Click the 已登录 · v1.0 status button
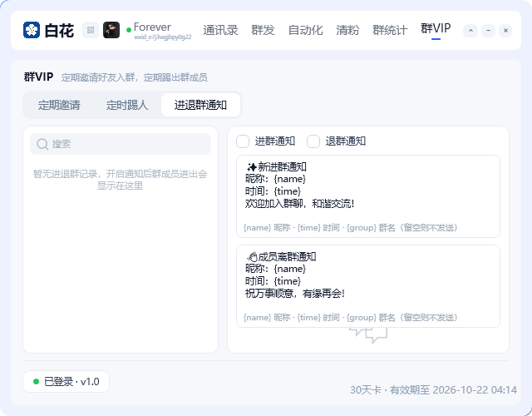This screenshot has width=532, height=416. [x=66, y=381]
